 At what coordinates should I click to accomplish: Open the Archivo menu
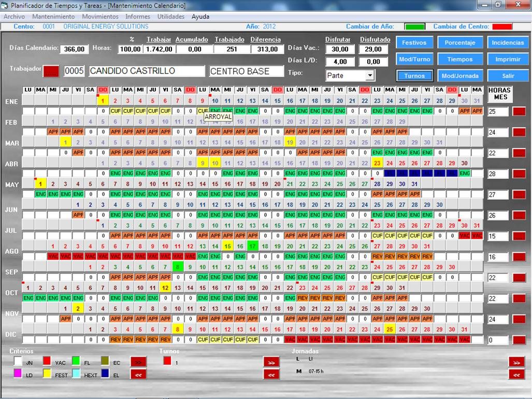[14, 17]
